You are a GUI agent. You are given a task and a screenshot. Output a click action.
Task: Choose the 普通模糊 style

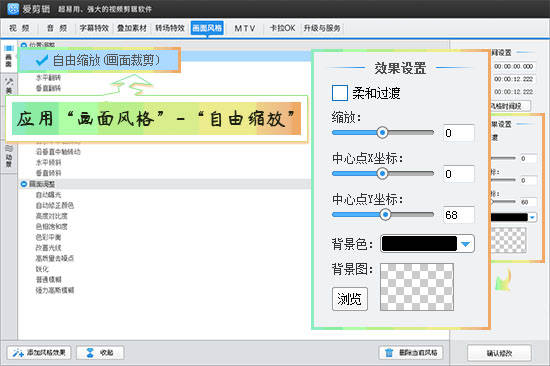click(48, 280)
